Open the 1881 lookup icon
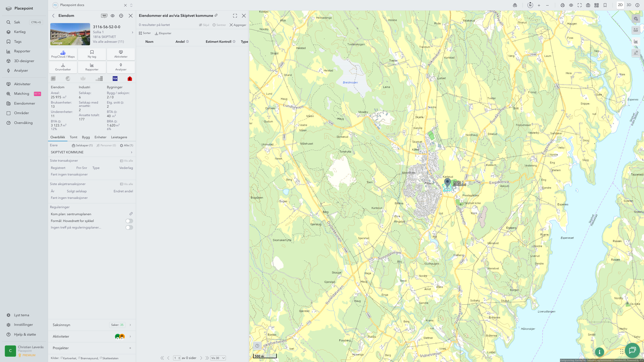 click(104, 16)
